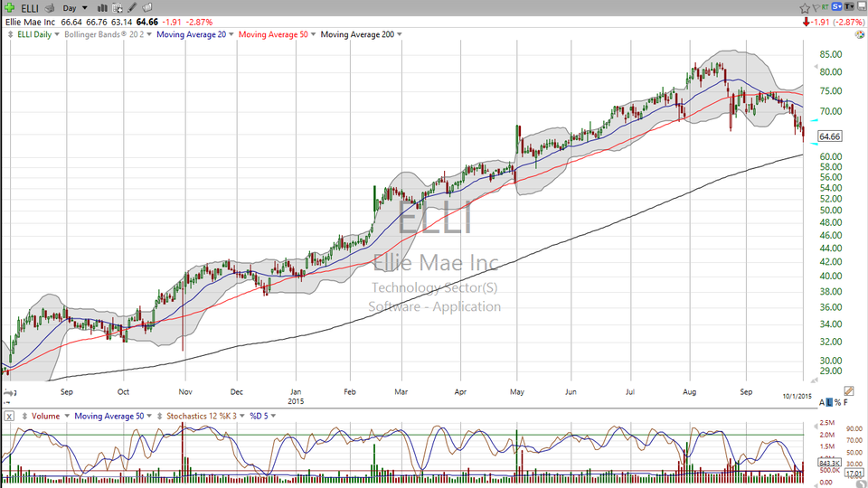Open the bar-chart style icon in toolbar
The height and width of the screenshot is (488, 868).
(102, 8)
